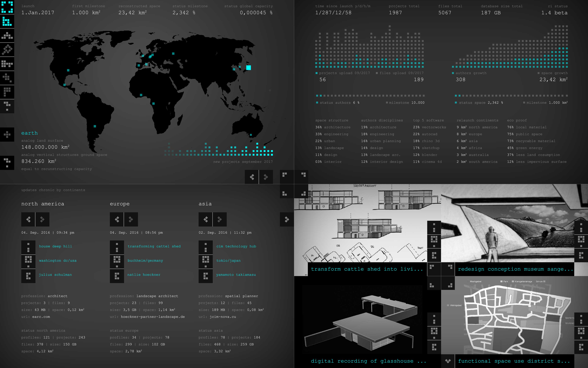This screenshot has width=588, height=368.
Task: Click the status authors 6 % progress bar
Action: [370, 96]
